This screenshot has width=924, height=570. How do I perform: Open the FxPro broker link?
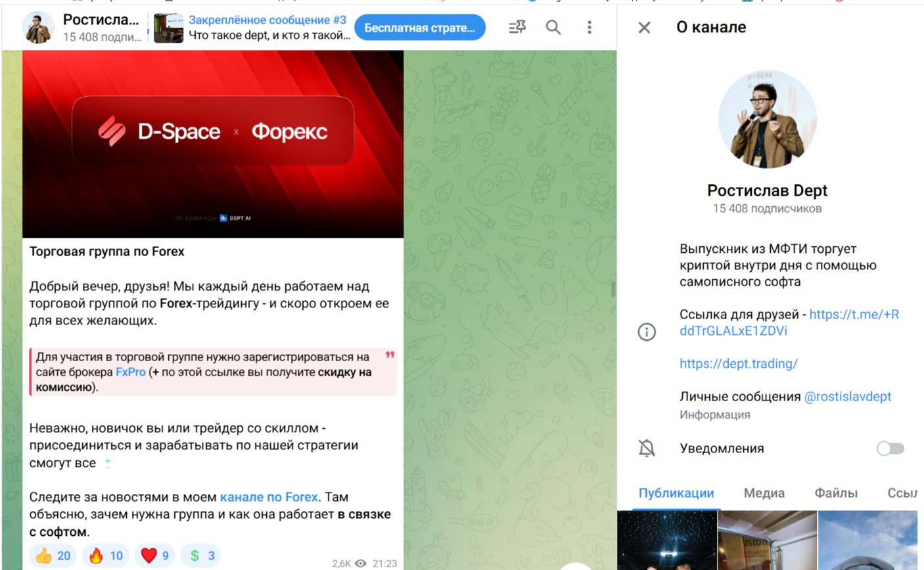point(131,372)
